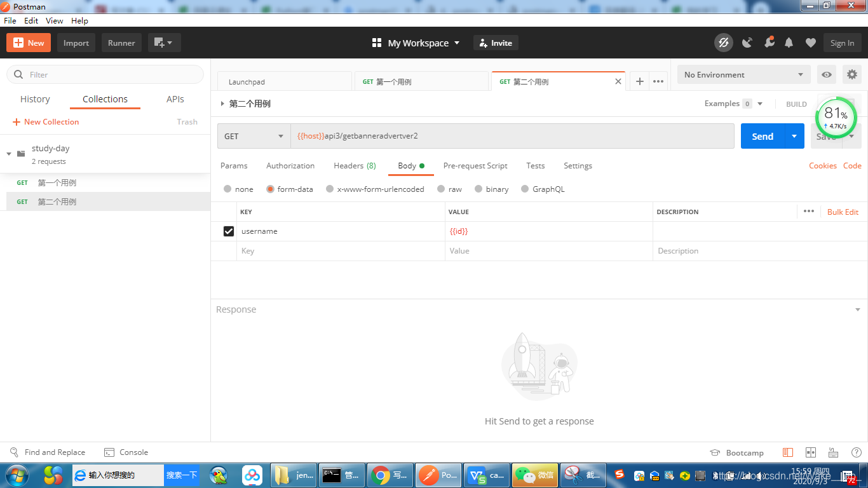Viewport: 868px width, 488px height.
Task: Open the Pre-request Script tab
Action: tap(475, 166)
